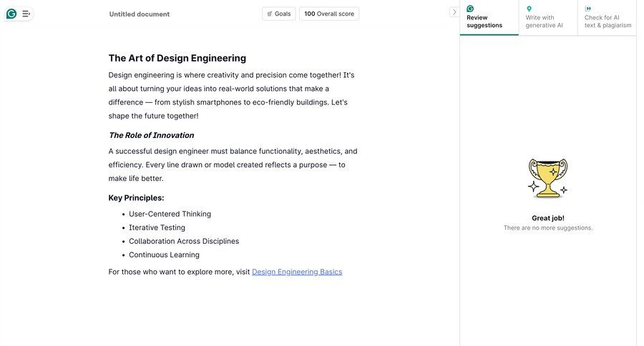
Task: Click the Great job! message
Action: (548, 218)
